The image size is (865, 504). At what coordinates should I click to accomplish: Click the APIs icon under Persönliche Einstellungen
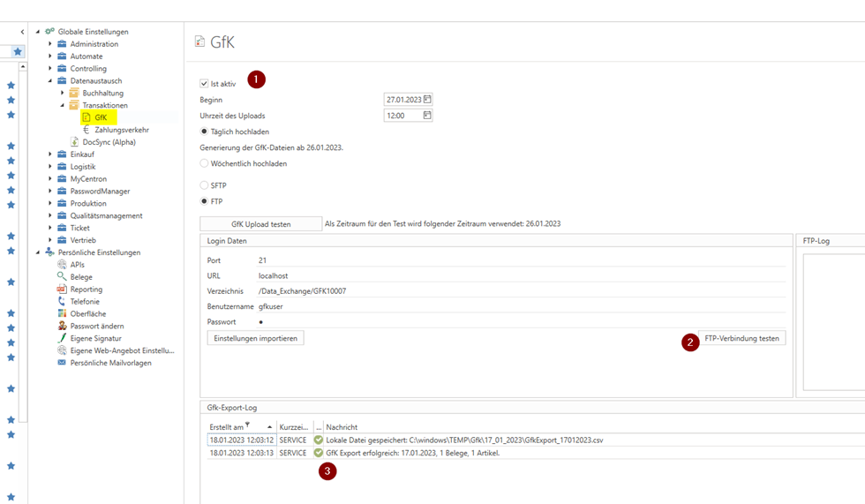(x=62, y=265)
